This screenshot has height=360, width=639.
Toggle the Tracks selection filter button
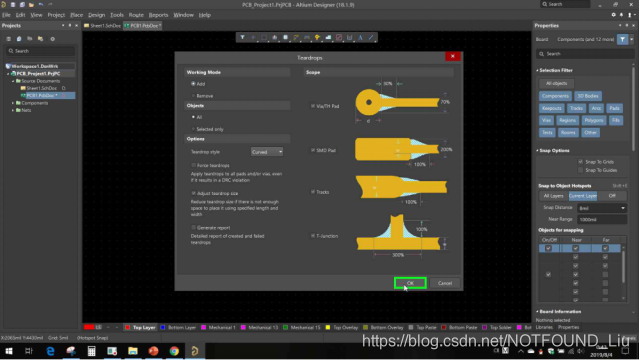tap(576, 108)
